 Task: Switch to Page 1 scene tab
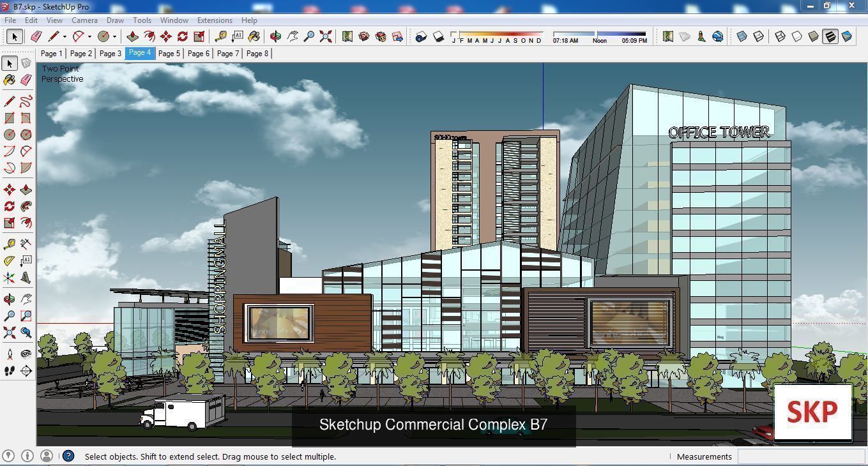click(x=51, y=54)
